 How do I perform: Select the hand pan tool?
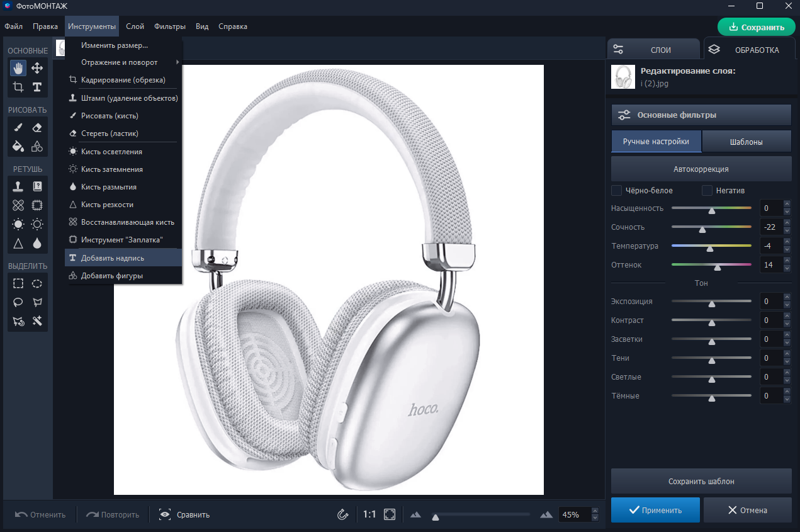18,68
